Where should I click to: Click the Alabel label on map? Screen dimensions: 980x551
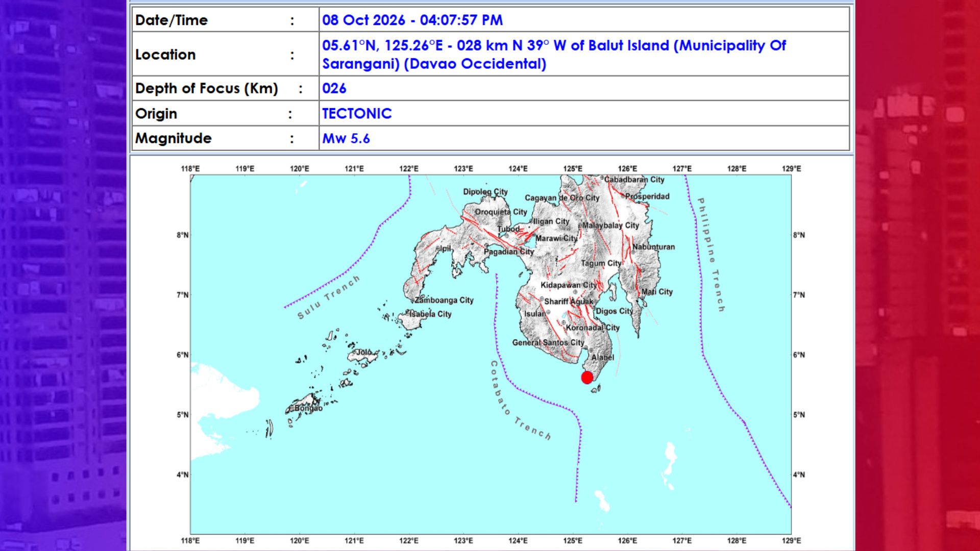(x=603, y=358)
